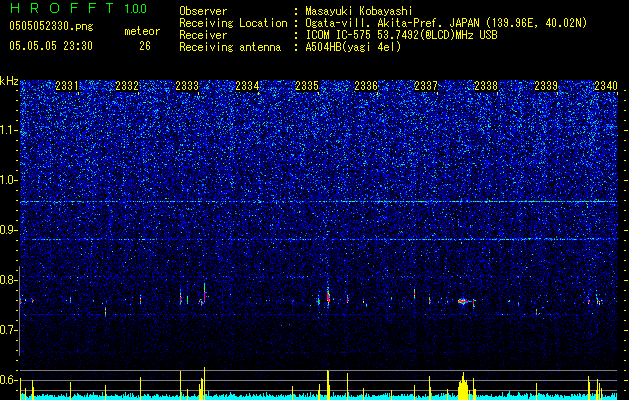Screen dimensions: 629x400
Task: Click the 2337 time marker
Action: (426, 85)
